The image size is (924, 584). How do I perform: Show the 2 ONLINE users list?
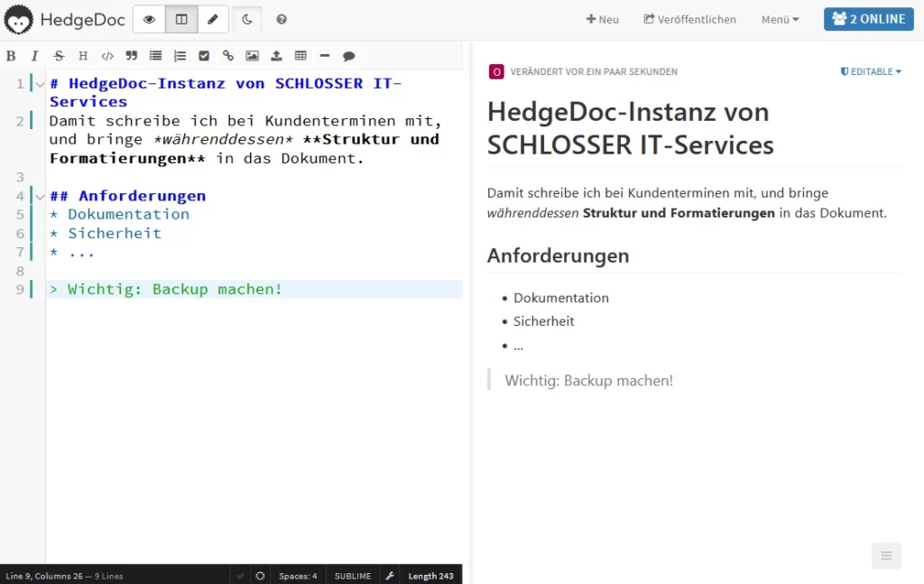pyautogui.click(x=869, y=19)
